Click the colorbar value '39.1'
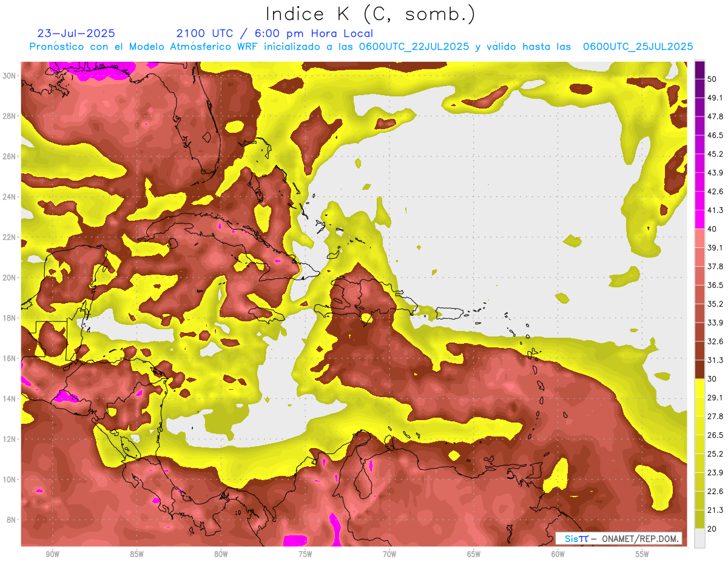The height and width of the screenshot is (562, 728). pyautogui.click(x=715, y=248)
